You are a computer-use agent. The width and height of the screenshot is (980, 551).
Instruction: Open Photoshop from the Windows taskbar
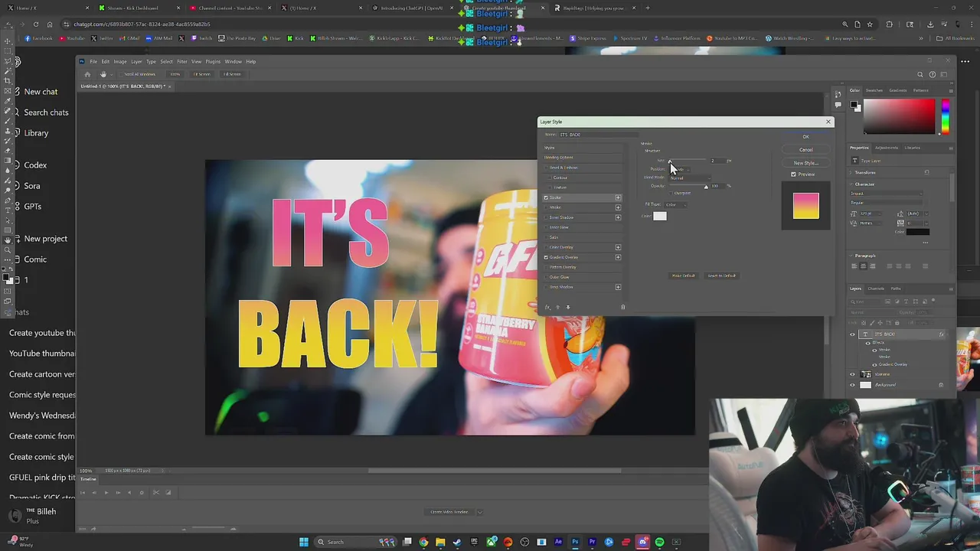point(575,542)
